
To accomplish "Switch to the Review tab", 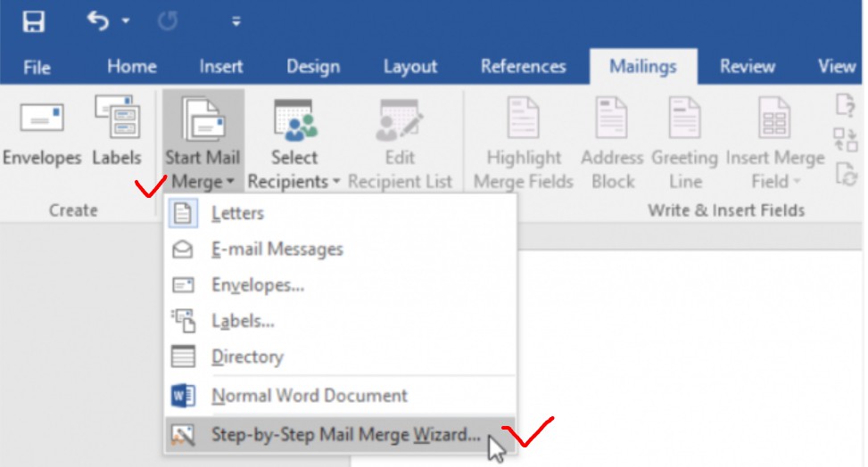I will click(748, 67).
